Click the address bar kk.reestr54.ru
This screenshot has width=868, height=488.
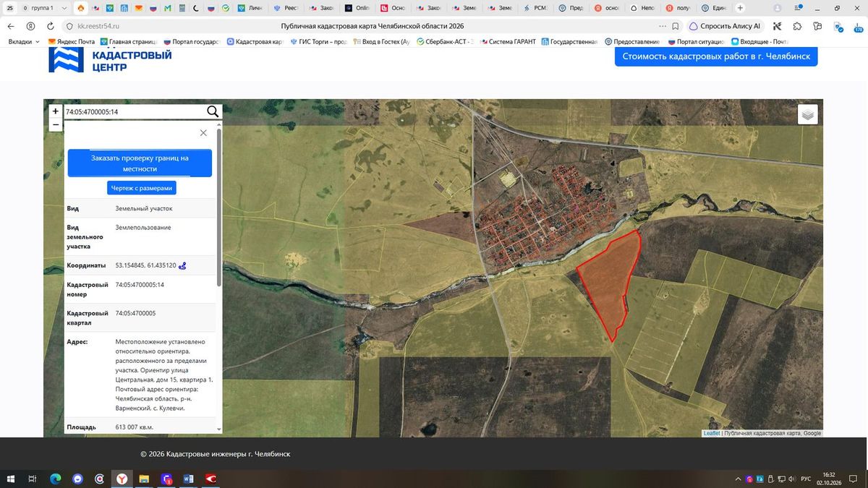point(98,26)
